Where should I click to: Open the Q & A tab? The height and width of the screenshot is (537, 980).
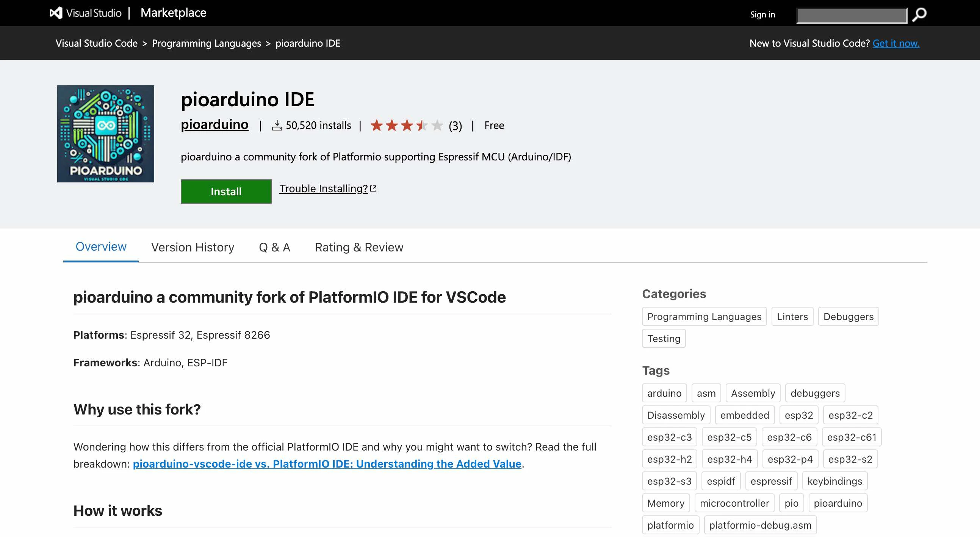[x=274, y=247]
